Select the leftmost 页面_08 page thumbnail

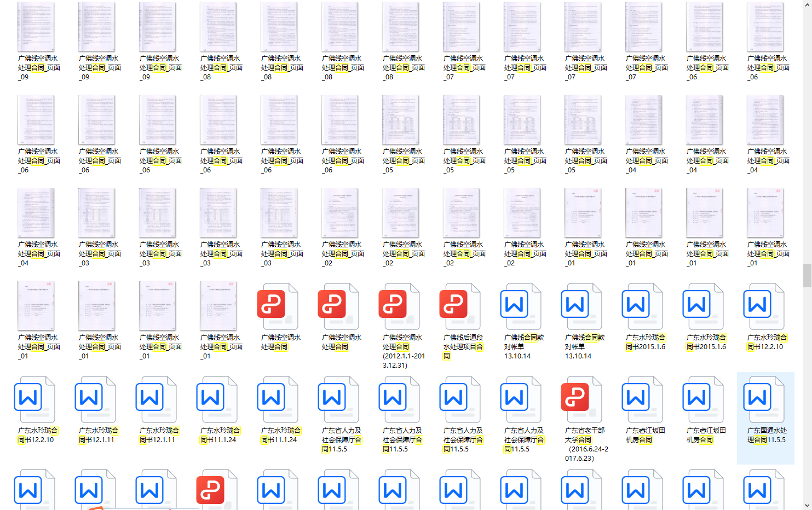pyautogui.click(x=218, y=27)
